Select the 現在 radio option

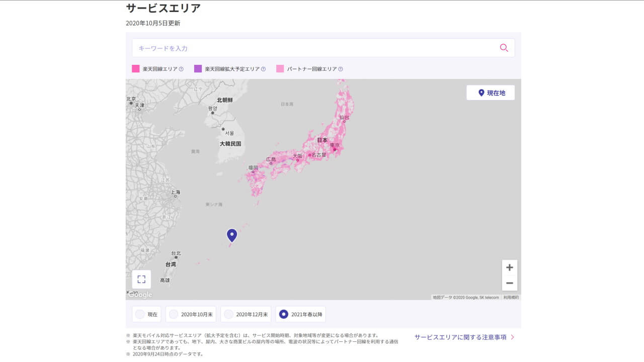[x=146, y=314]
